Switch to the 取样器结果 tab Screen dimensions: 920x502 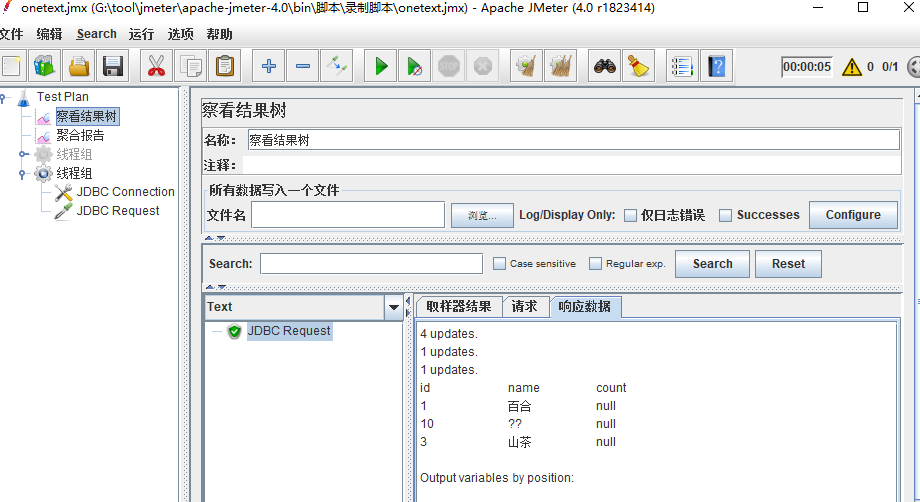click(x=459, y=307)
